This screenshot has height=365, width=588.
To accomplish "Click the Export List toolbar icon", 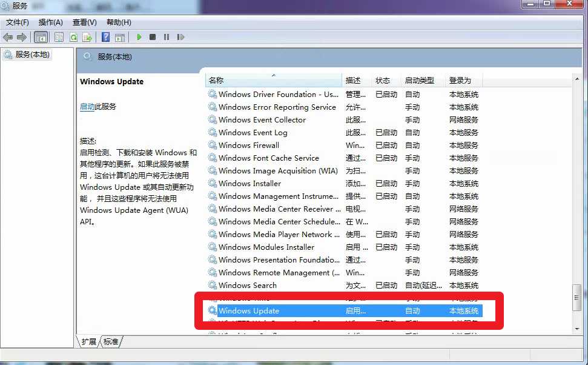I will click(x=87, y=37).
